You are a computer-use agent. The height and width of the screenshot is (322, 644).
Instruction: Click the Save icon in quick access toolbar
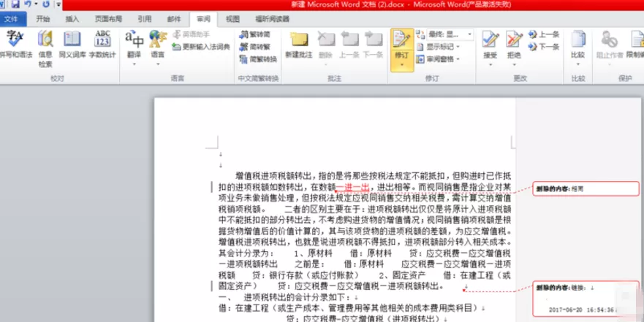click(15, 4)
